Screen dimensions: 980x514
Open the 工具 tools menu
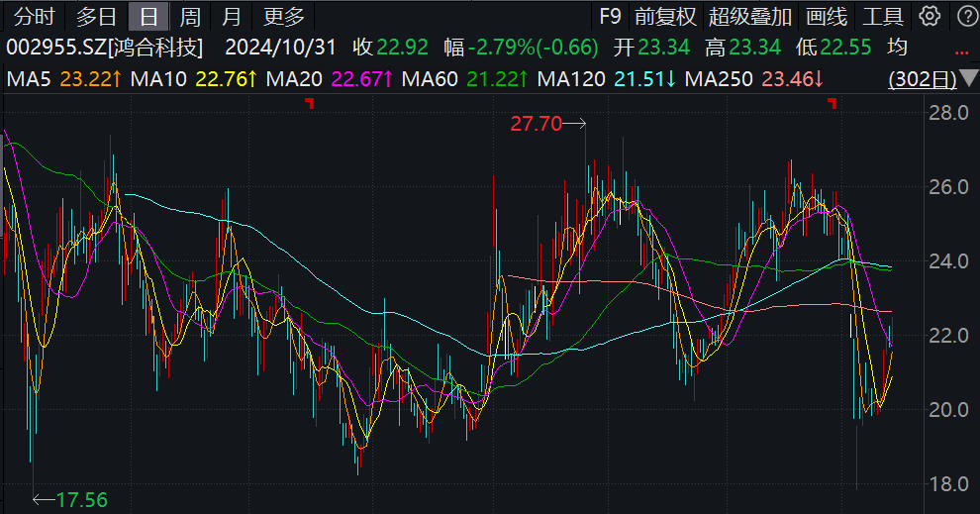pos(883,16)
